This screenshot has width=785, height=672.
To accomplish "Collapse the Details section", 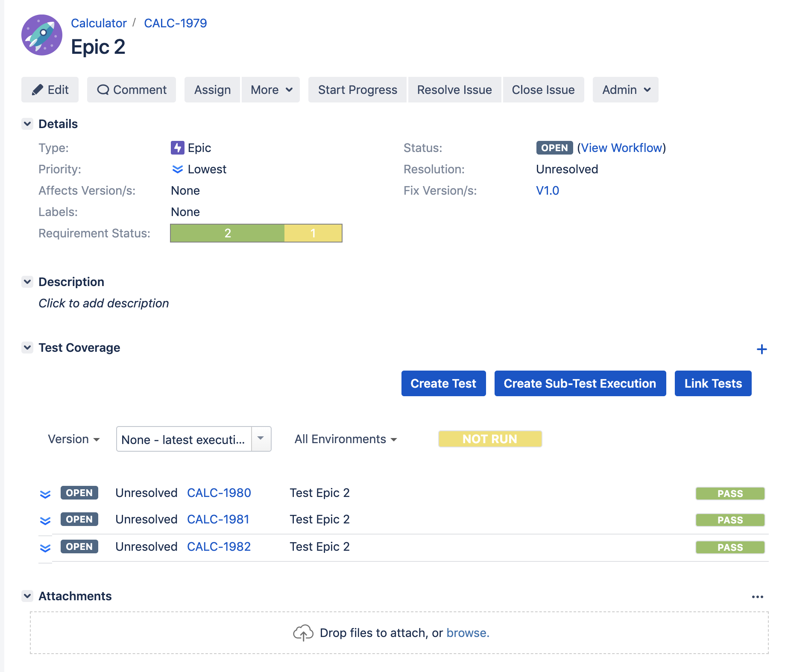I will click(x=27, y=124).
